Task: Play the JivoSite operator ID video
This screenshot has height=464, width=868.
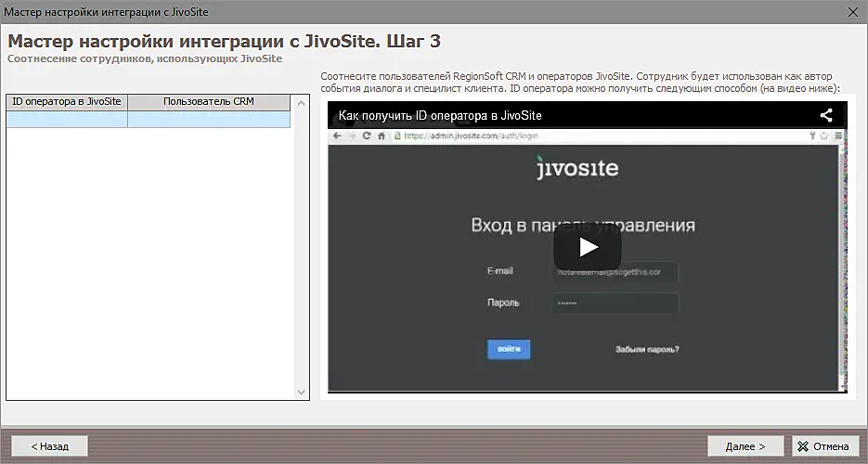Action: 588,247
